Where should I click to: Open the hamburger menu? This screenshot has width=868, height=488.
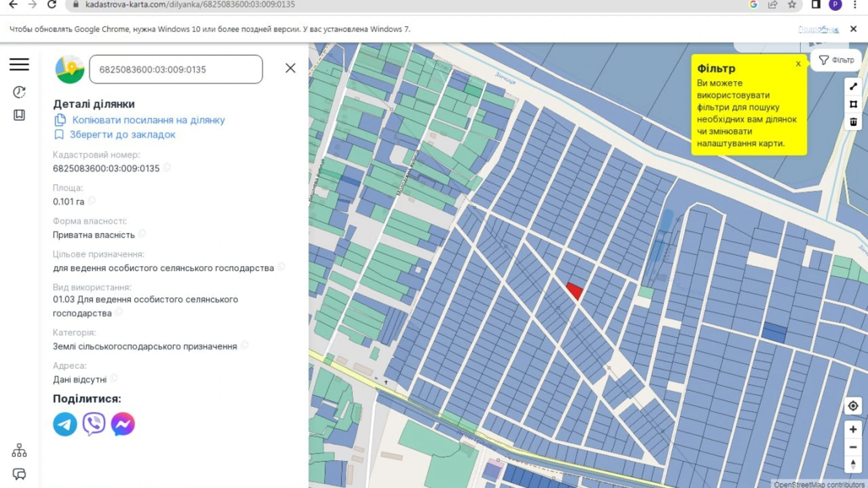tap(19, 64)
